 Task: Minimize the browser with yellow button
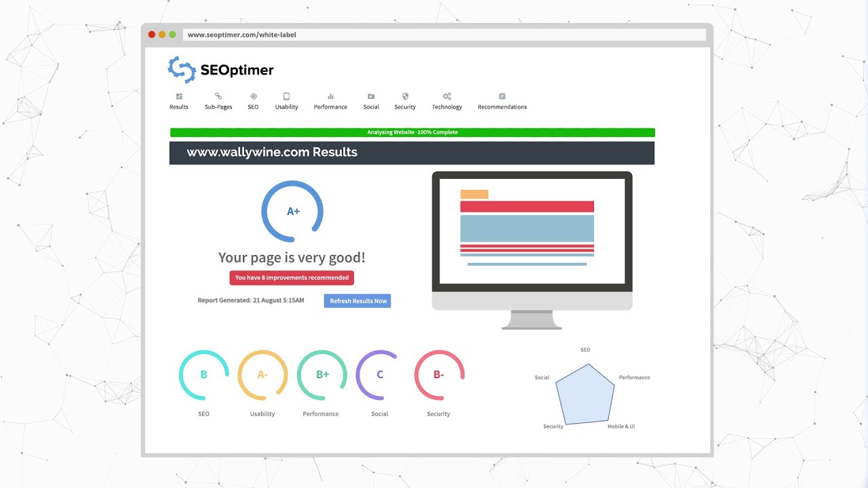pos(162,35)
